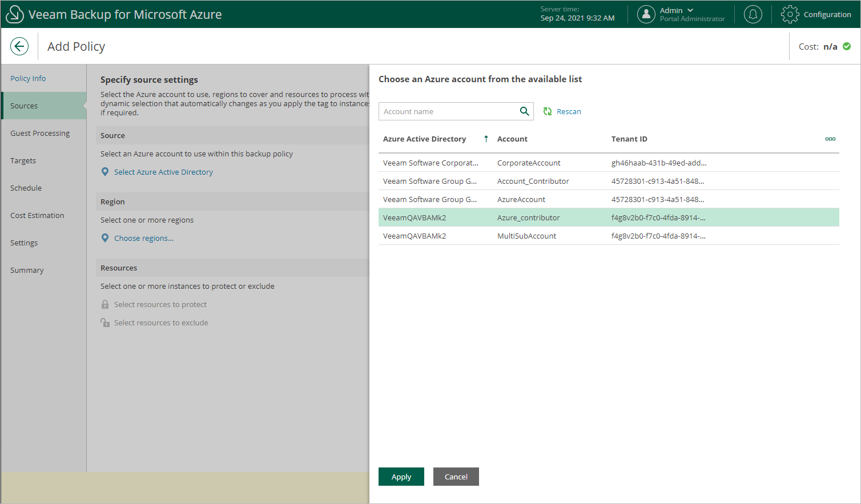
Task: Click the search magnifier icon
Action: pos(524,111)
